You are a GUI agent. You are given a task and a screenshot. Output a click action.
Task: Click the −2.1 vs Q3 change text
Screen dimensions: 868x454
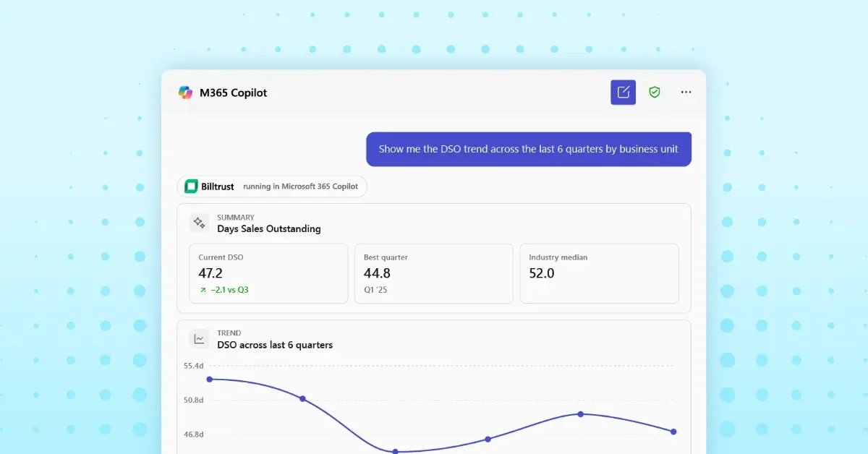[229, 290]
